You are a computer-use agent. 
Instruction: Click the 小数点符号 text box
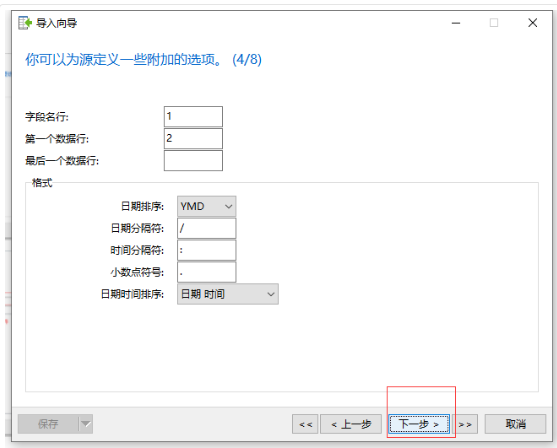[x=206, y=272]
